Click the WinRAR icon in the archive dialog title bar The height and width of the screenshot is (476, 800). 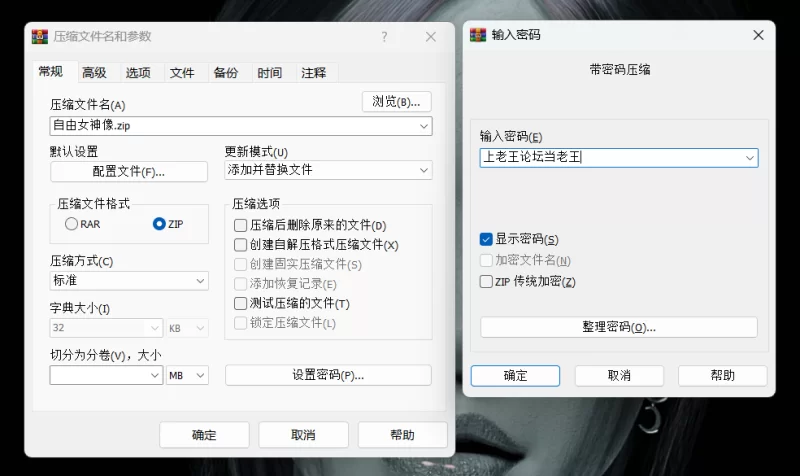40,37
